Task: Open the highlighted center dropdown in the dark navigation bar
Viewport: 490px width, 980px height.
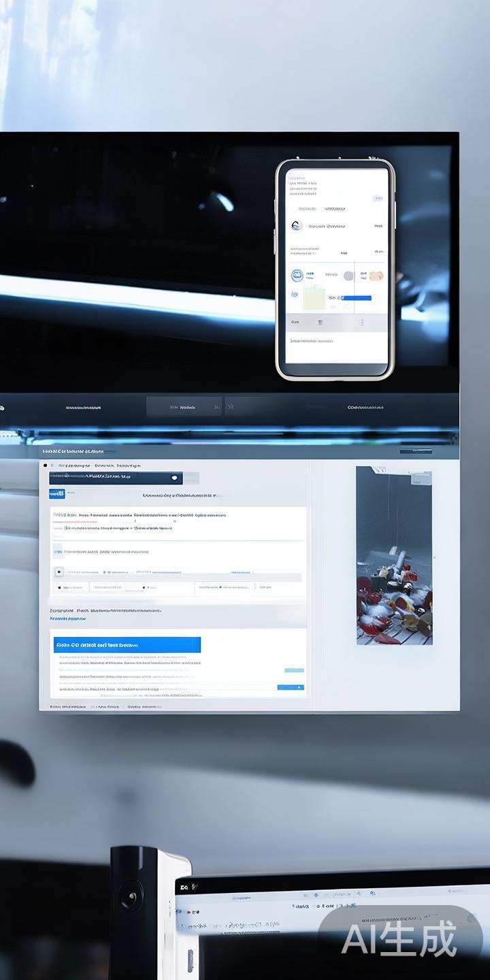Action: pos(184,407)
